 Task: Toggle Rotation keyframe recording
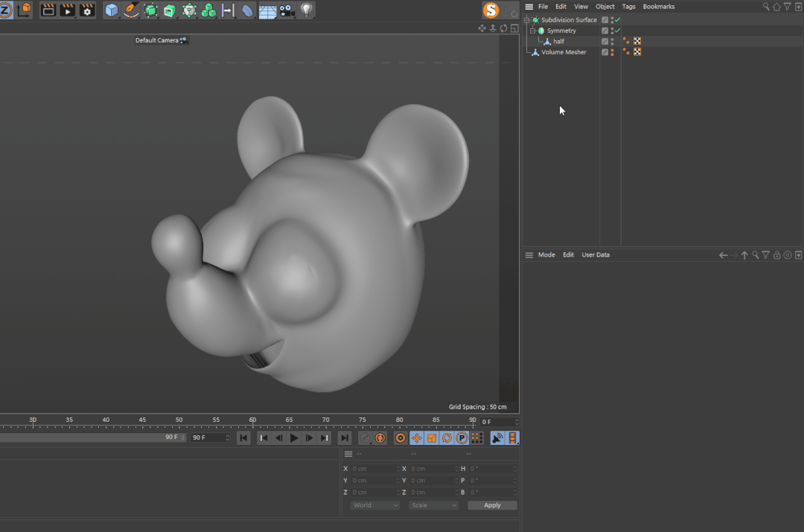[447, 438]
